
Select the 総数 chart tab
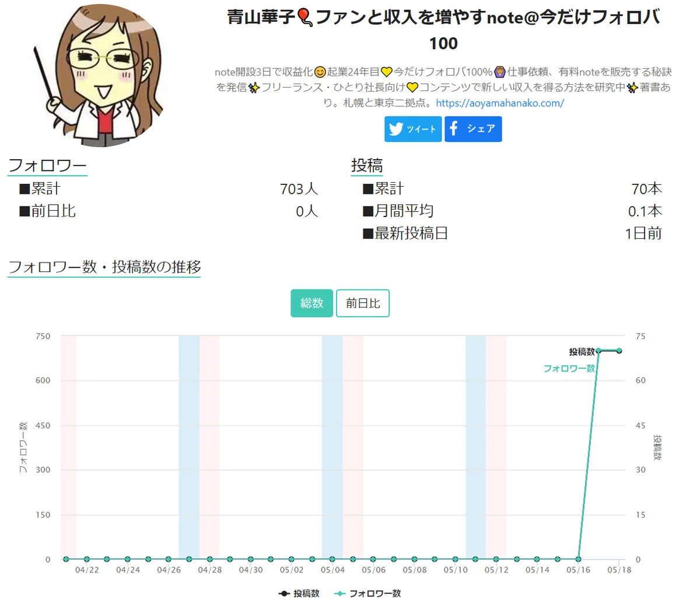coord(312,303)
